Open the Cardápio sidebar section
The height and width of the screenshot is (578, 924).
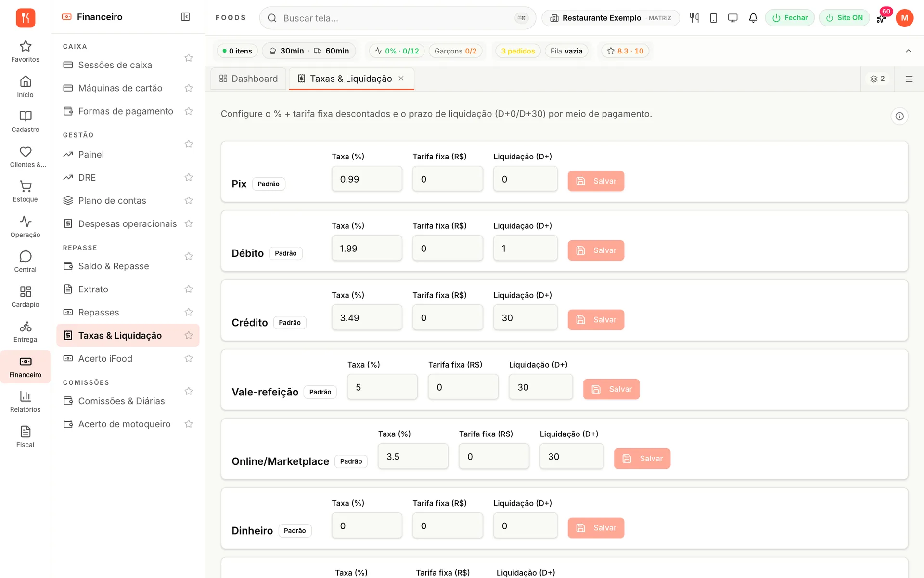[x=25, y=297]
